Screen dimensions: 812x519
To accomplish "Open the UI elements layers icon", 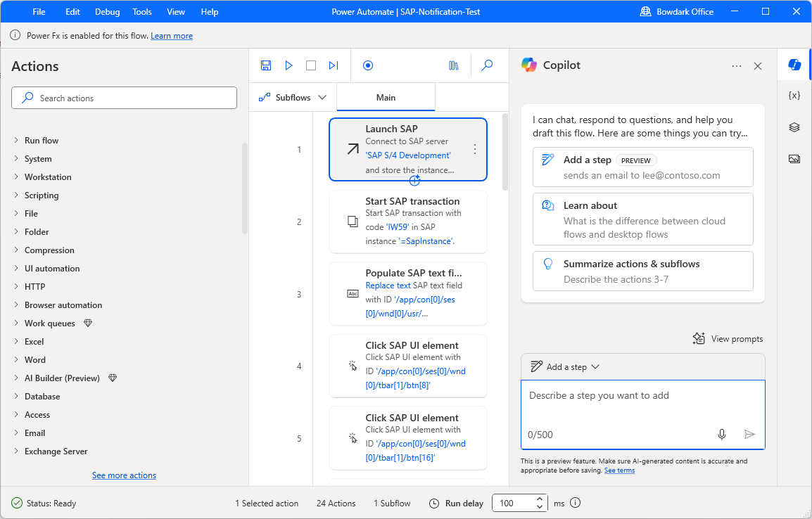I will click(x=794, y=127).
